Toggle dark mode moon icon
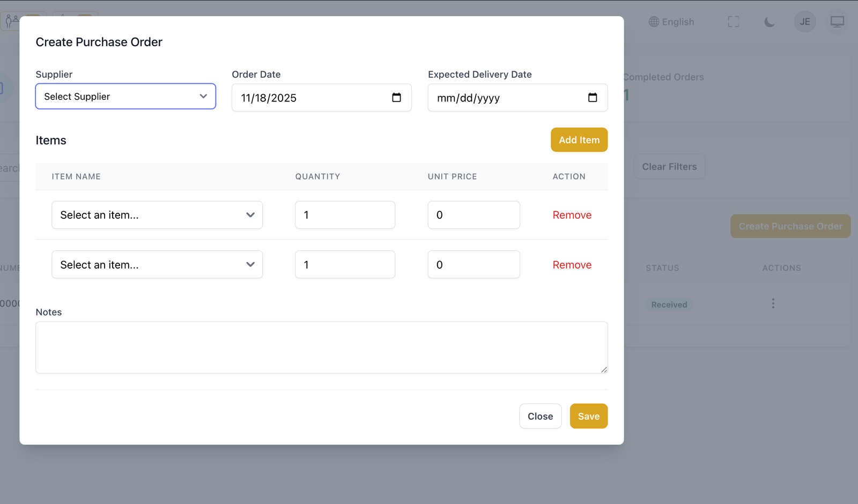Image resolution: width=858 pixels, height=504 pixels. [x=769, y=22]
